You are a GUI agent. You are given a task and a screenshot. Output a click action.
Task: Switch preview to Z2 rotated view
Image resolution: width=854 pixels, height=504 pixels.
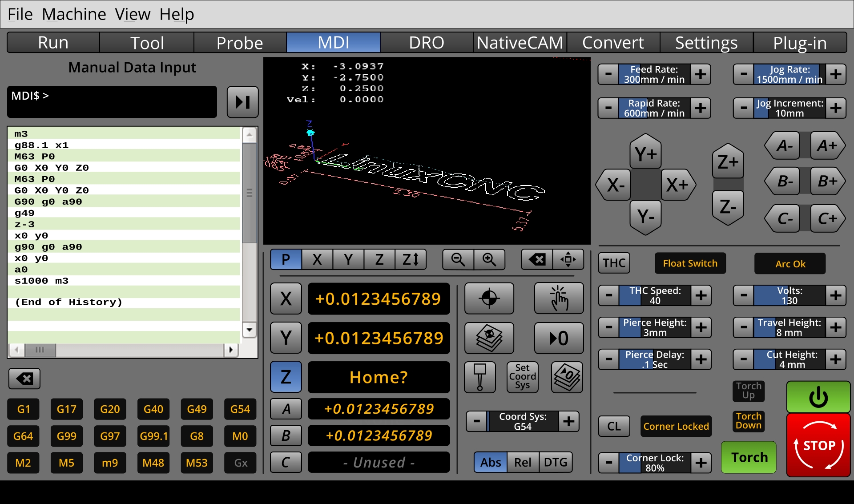[x=411, y=259]
